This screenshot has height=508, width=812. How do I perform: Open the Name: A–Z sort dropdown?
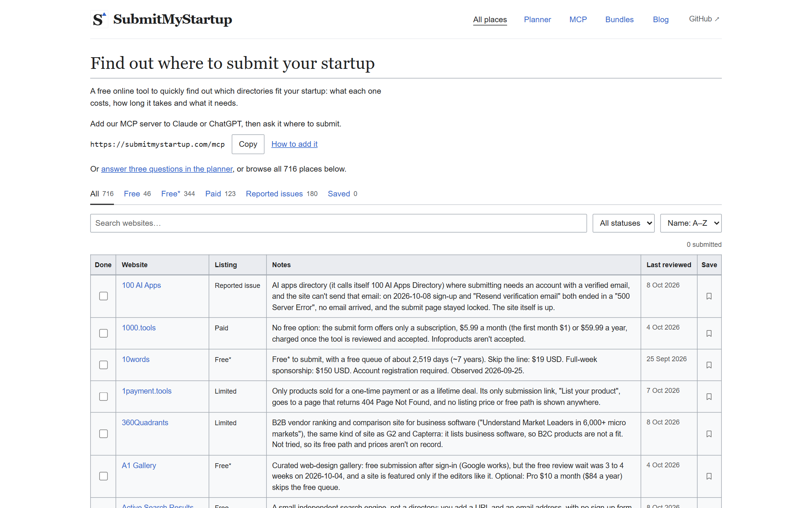(x=691, y=223)
